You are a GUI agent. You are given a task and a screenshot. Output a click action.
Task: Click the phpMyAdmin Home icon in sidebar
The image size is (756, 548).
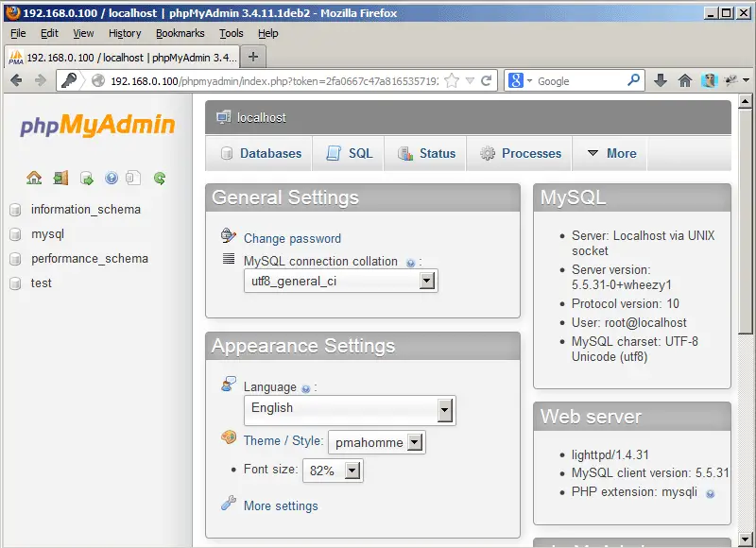tap(34, 179)
